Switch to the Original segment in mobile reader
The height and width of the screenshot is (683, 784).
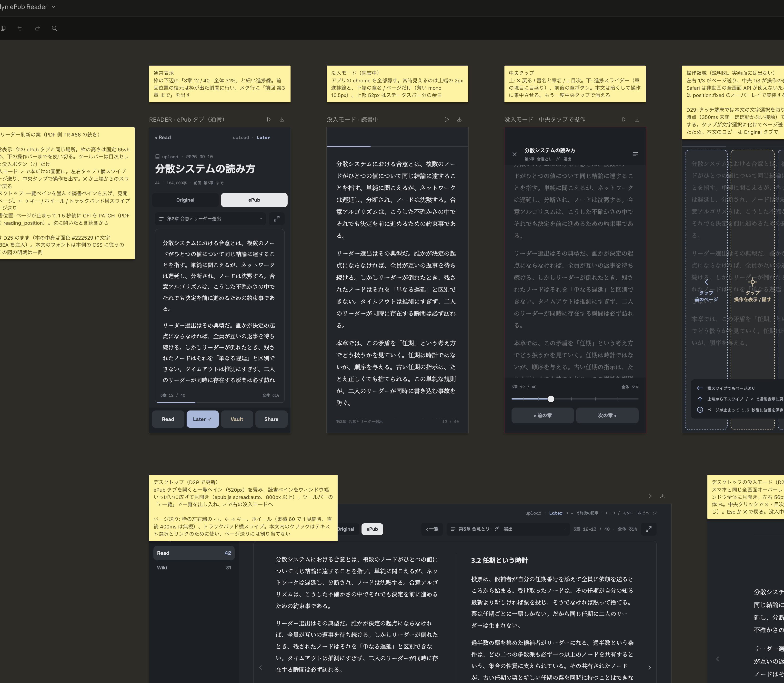click(x=185, y=200)
